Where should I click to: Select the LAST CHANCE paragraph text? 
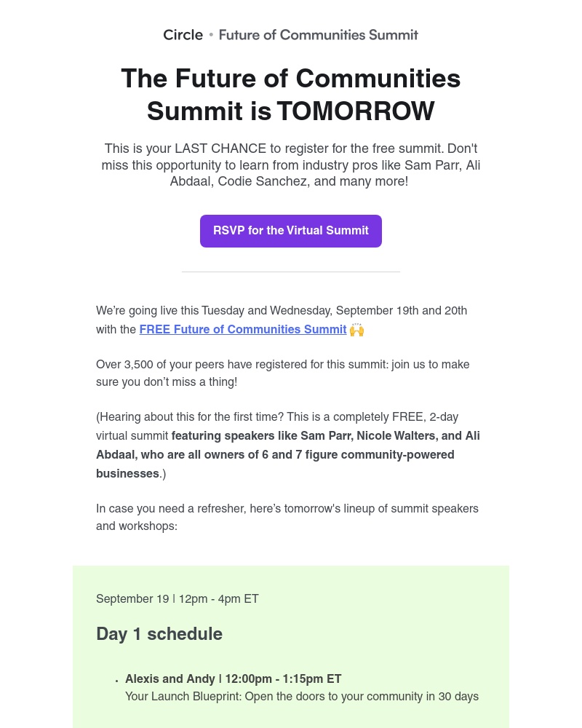tap(290, 165)
